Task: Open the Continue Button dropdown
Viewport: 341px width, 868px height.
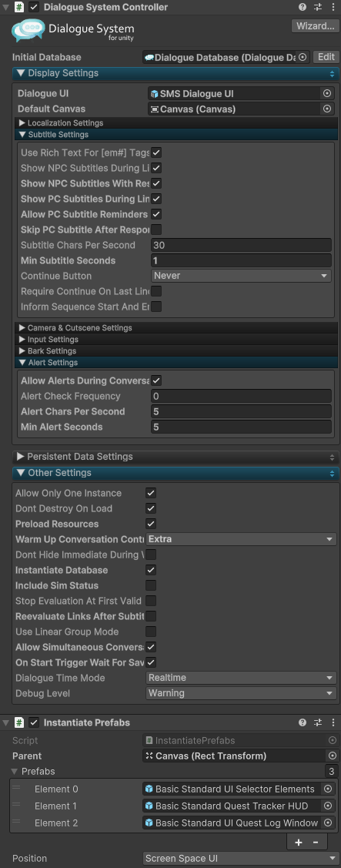Action: click(x=241, y=276)
